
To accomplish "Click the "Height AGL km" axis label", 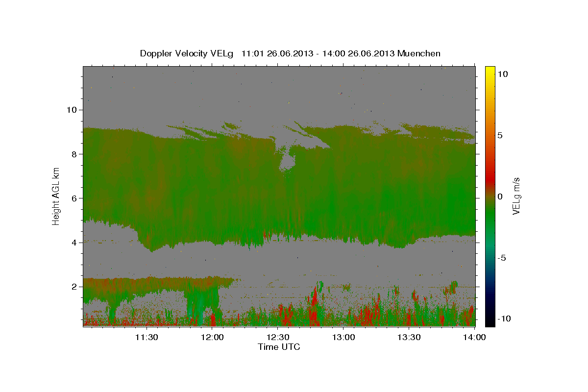I will [x=56, y=196].
